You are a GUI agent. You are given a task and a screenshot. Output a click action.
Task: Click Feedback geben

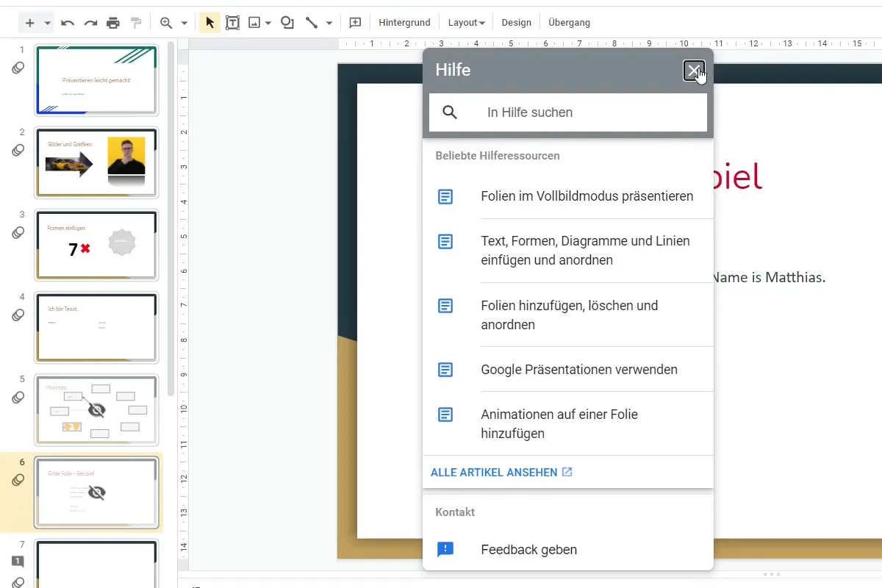[x=568, y=549]
